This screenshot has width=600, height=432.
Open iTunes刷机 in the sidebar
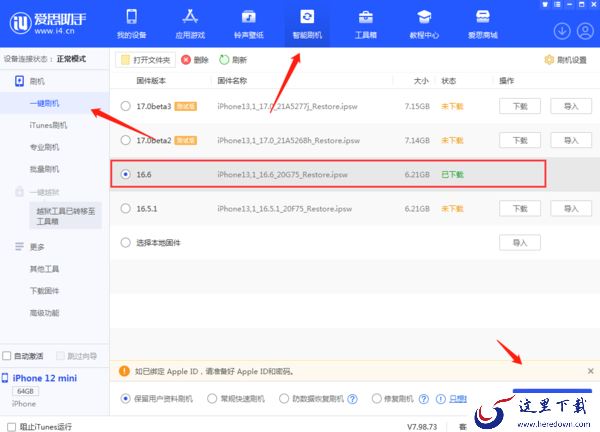[x=48, y=125]
